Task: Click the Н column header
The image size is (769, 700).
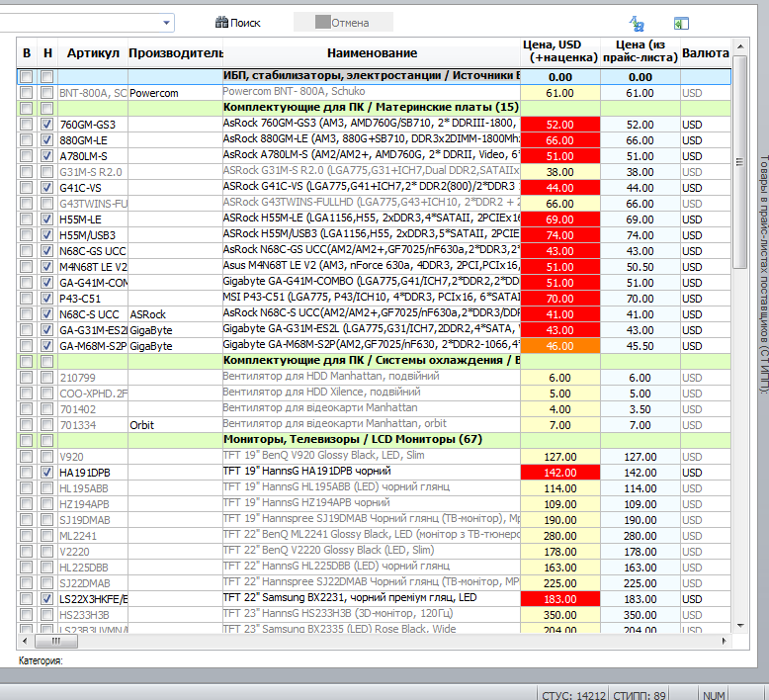Action: pos(47,53)
